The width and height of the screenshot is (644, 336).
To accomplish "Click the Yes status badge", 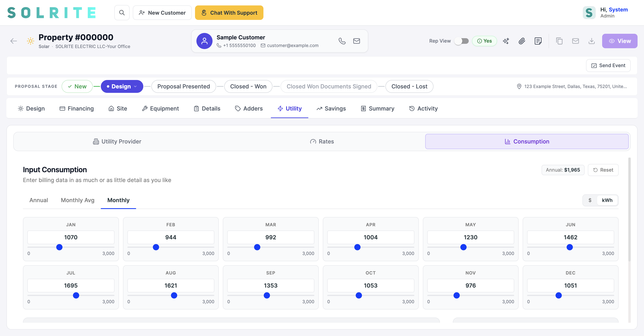I will click(484, 41).
